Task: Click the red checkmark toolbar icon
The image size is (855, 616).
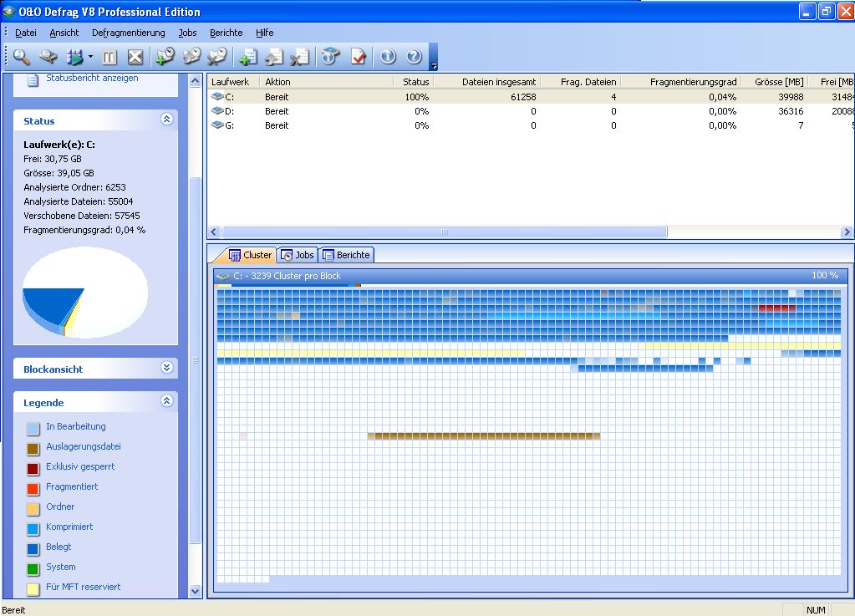Action: point(359,57)
